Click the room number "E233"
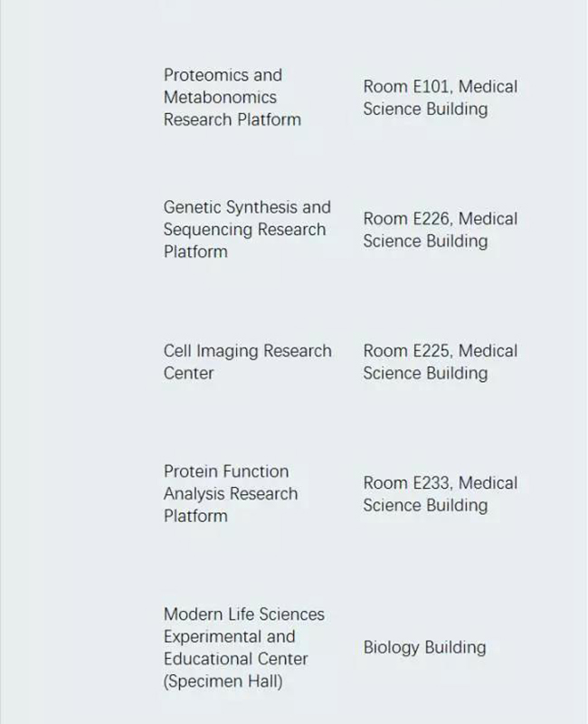Screen dimensions: 588x724 [431, 483]
